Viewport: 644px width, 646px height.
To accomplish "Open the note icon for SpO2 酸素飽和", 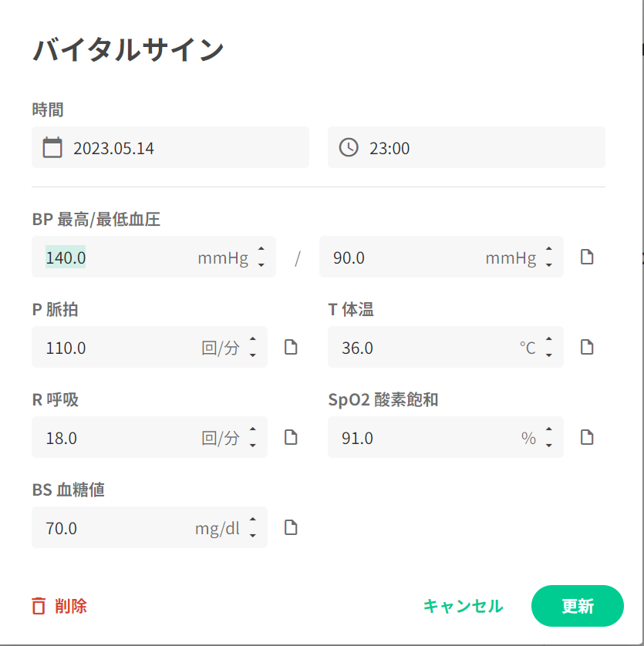I will pos(587,437).
